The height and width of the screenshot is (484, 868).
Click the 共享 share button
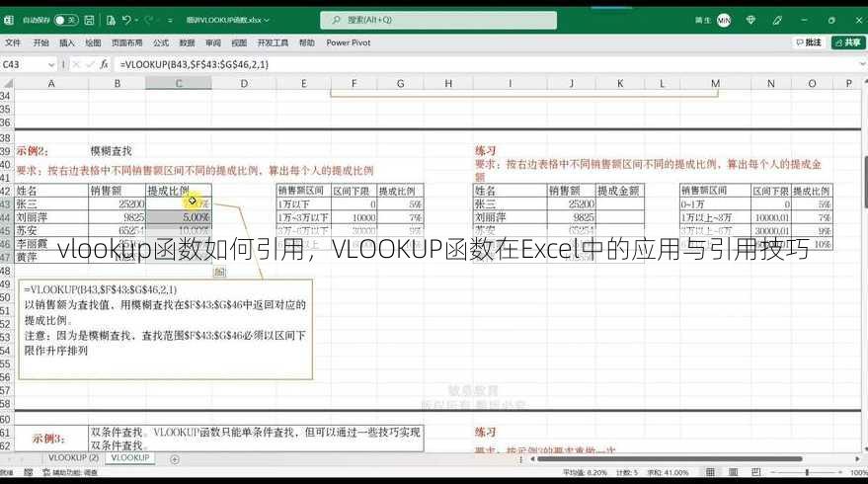pyautogui.click(x=848, y=42)
